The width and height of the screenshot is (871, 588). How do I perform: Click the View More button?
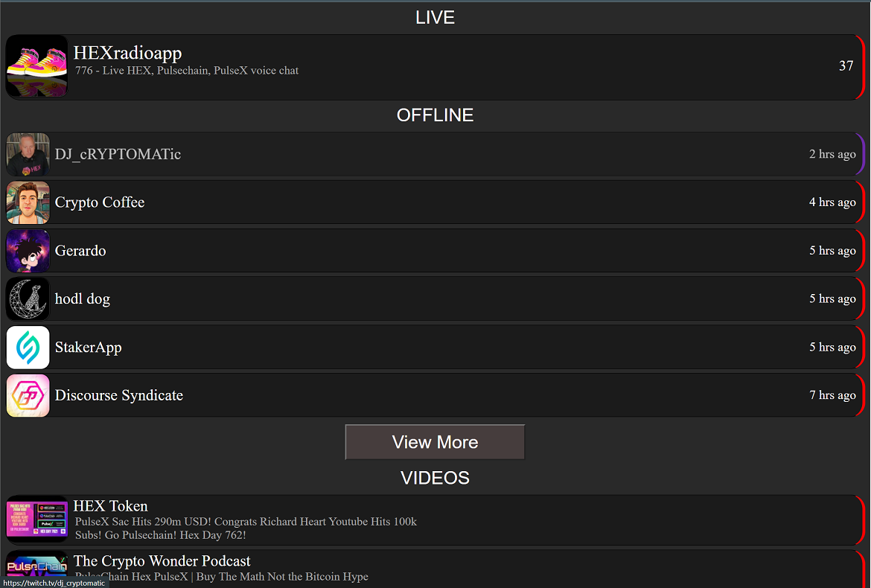(x=435, y=442)
